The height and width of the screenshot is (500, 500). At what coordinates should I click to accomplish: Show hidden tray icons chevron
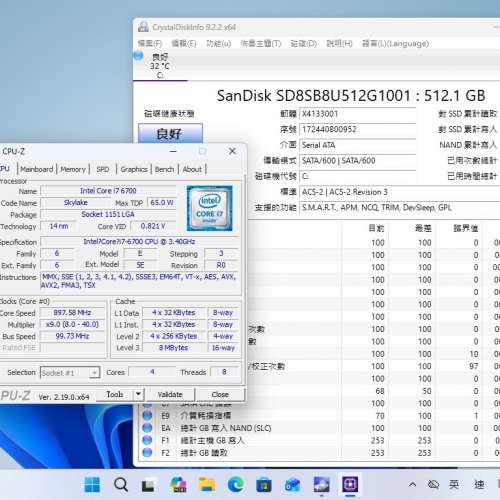coord(412,484)
